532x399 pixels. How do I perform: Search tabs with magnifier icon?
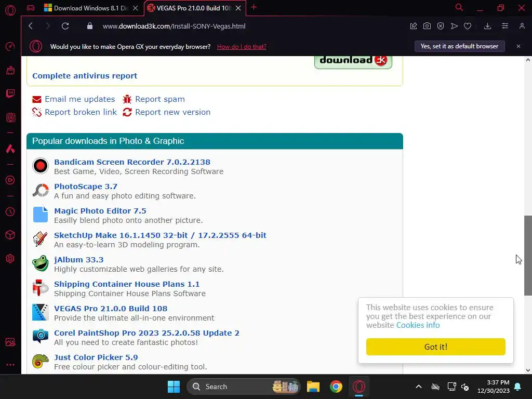pyautogui.click(x=459, y=7)
